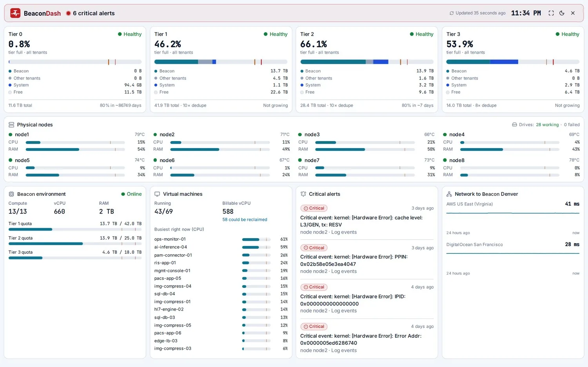
Task: Click the Physical nodes server icon
Action: click(x=11, y=125)
